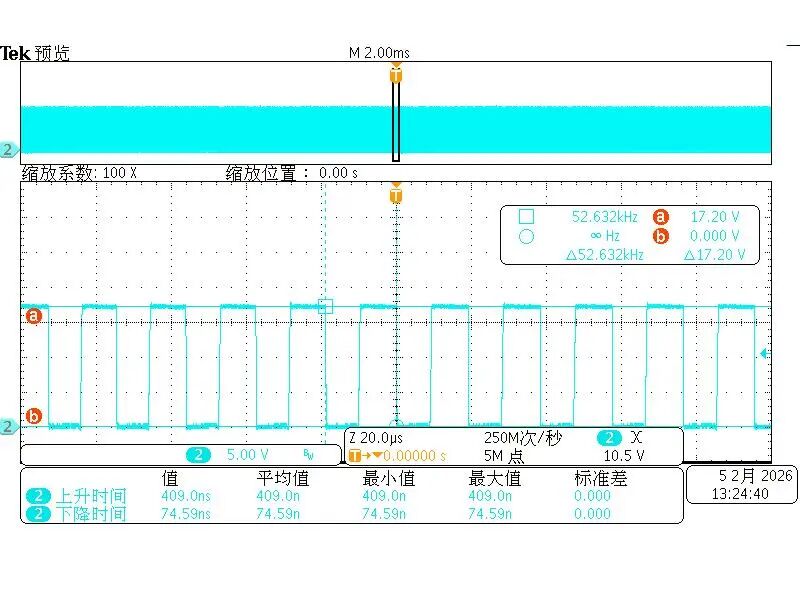This screenshot has height=600, width=800.
Task: Click the 5M 点 record length readout
Action: [504, 455]
